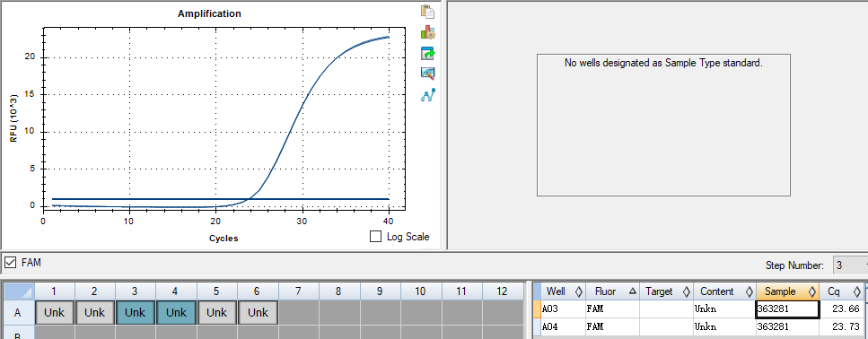The image size is (868, 339).
Task: Enable the Log Scale checkbox
Action: point(376,237)
